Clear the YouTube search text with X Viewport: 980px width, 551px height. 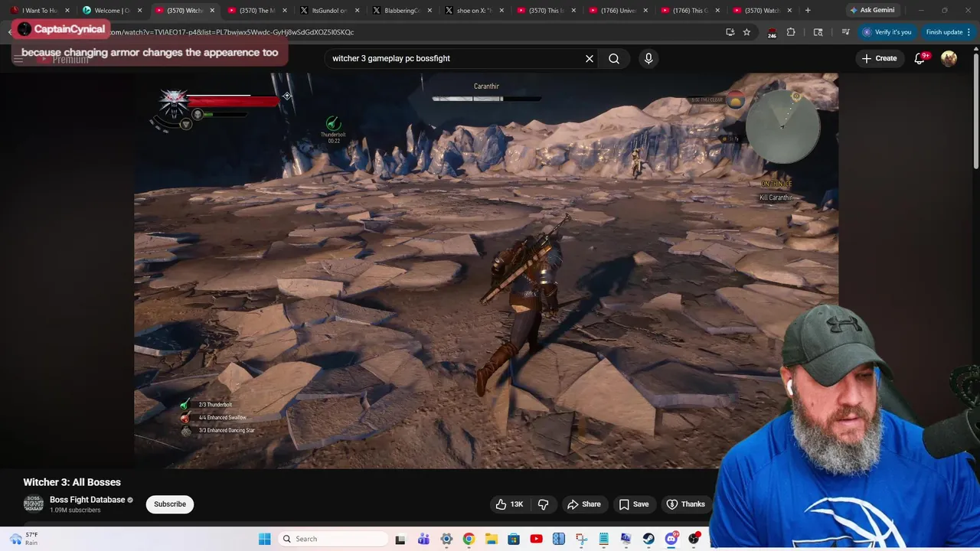tap(590, 58)
